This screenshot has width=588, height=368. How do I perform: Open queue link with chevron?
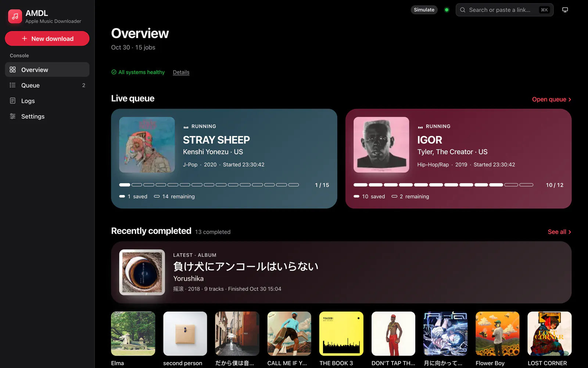[x=552, y=99]
